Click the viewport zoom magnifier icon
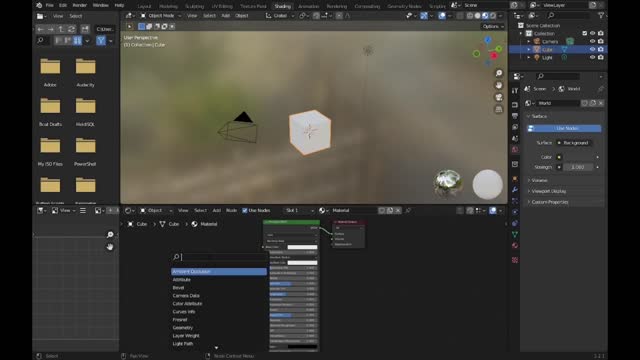 [x=499, y=73]
